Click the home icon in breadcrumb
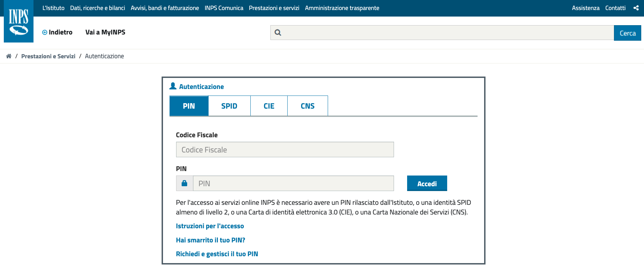The width and height of the screenshot is (644, 280). pyautogui.click(x=9, y=56)
